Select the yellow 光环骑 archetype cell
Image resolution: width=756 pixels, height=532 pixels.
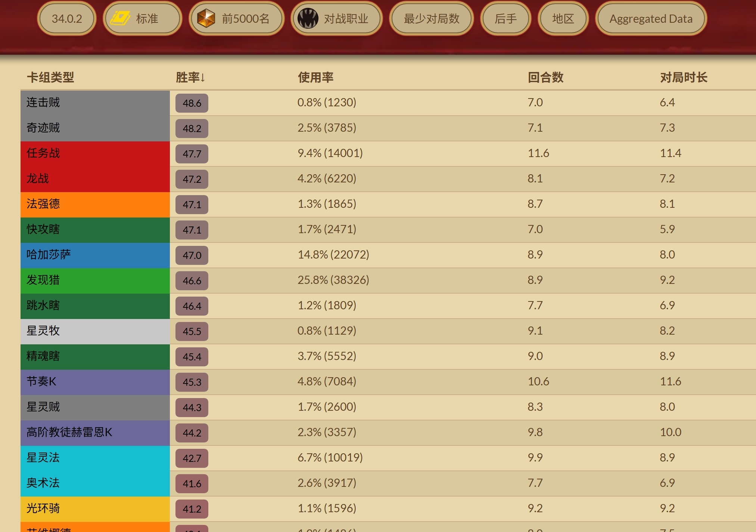(x=95, y=508)
